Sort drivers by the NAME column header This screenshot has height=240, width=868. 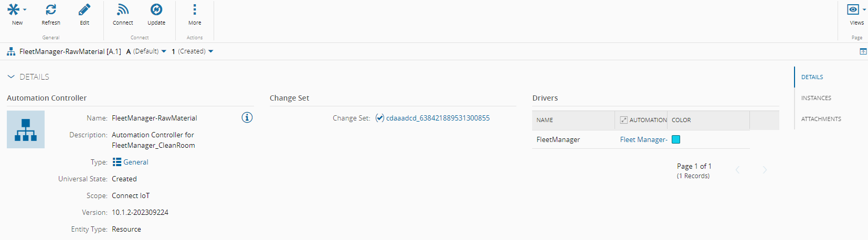pyautogui.click(x=545, y=120)
